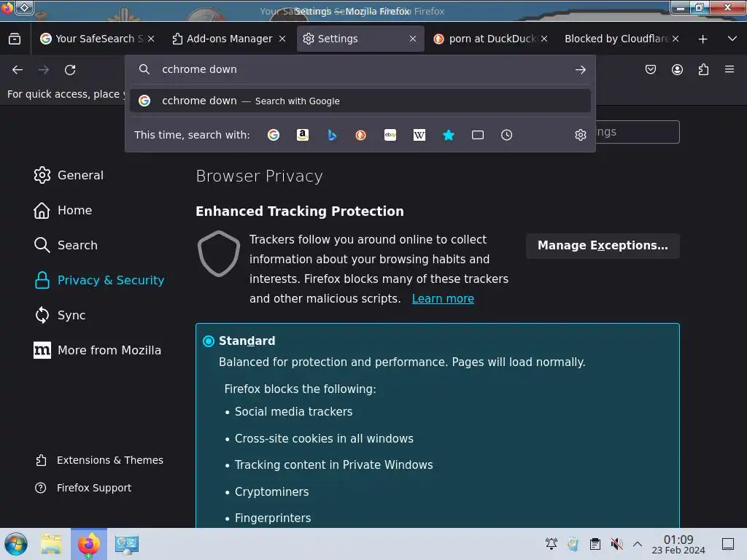
Task: List all tabs dropdown
Action: coord(732,39)
